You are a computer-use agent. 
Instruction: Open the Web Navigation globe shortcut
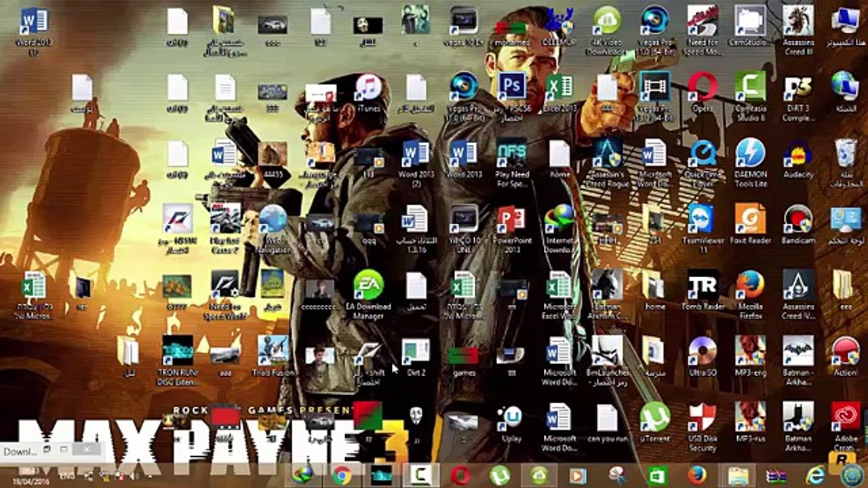(273, 229)
